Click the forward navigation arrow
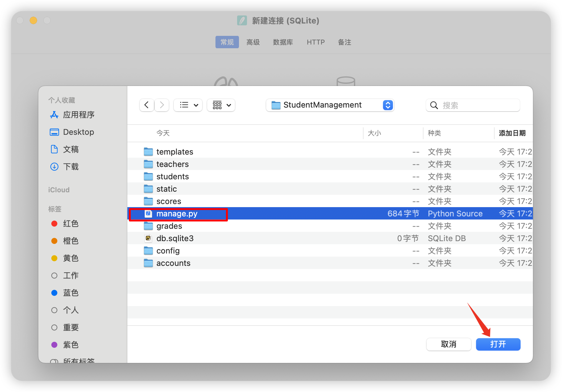 click(x=162, y=105)
